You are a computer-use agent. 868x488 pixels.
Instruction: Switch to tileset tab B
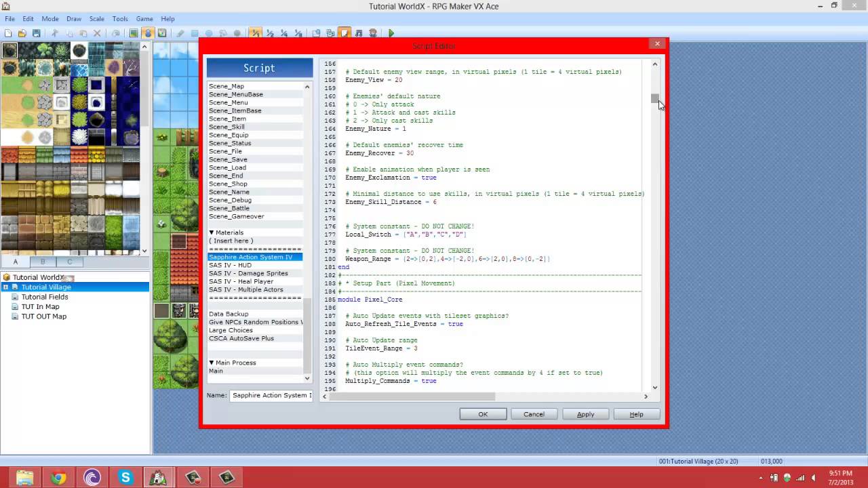click(42, 262)
